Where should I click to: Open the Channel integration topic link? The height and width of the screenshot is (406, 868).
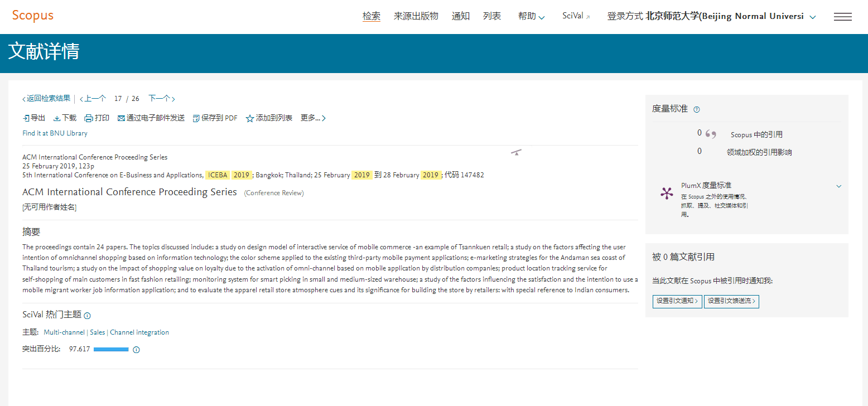139,332
